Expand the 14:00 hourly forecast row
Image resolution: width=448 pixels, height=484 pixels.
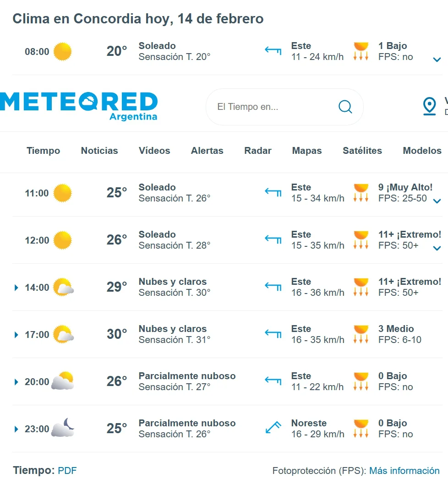point(16,288)
